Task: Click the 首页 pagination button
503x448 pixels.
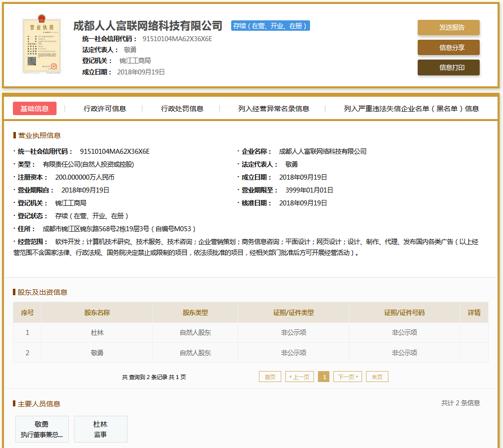Action: point(270,377)
